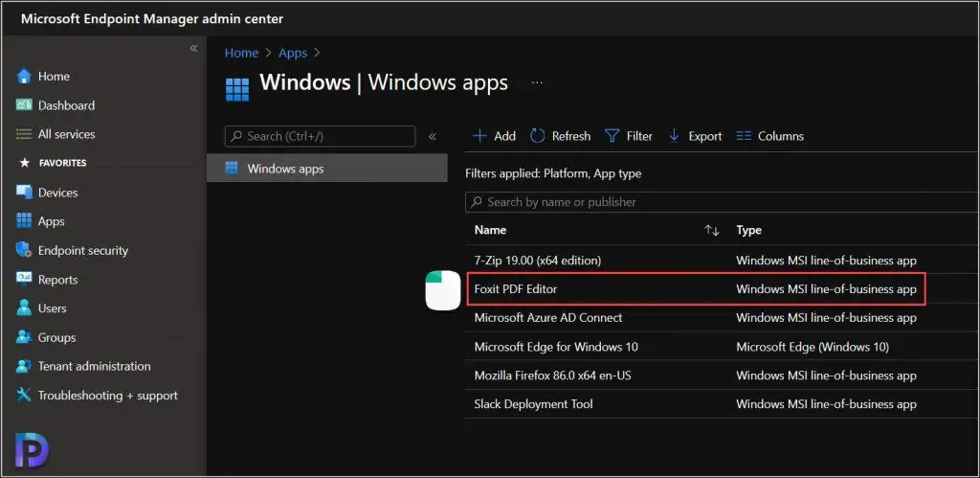980x478 pixels.
Task: Click the star icon next to FAVORITES
Action: click(24, 163)
